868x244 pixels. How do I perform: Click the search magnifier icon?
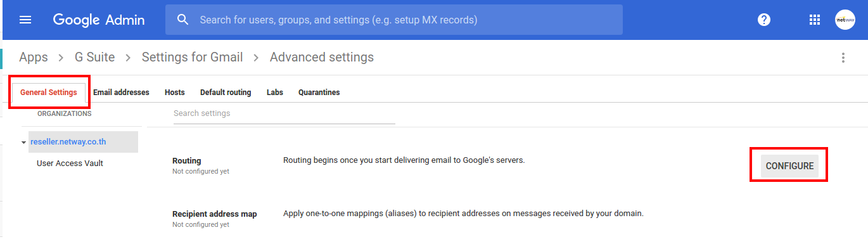tap(183, 20)
